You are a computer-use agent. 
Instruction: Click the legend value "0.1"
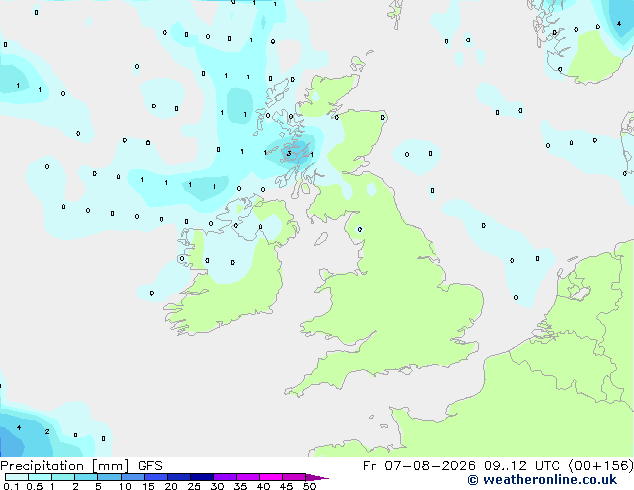point(11,486)
